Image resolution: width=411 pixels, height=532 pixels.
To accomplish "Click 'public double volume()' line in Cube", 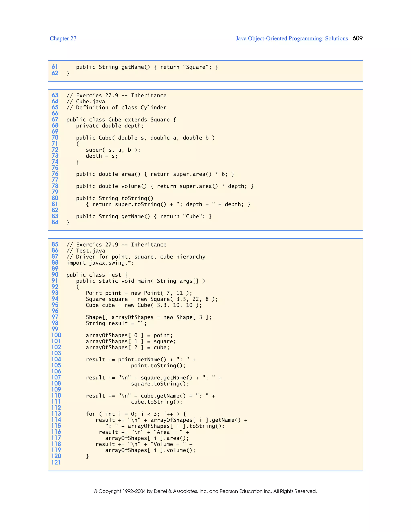I will 165,186.
